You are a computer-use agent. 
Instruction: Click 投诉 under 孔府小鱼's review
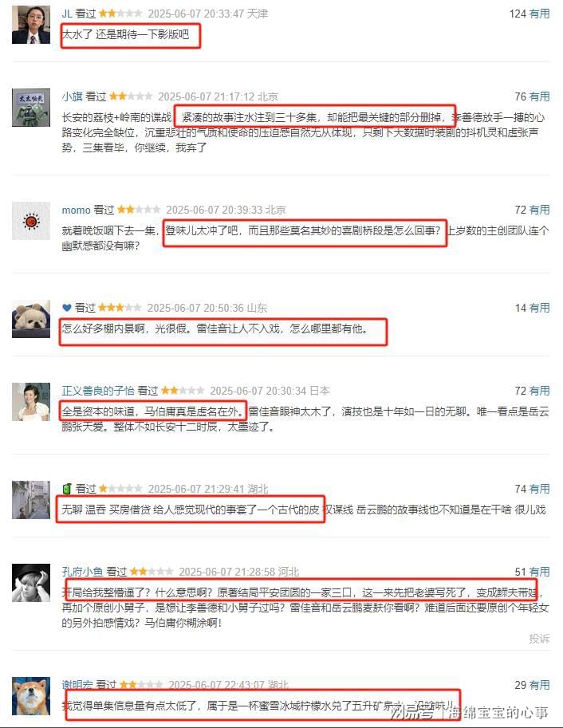pos(539,639)
